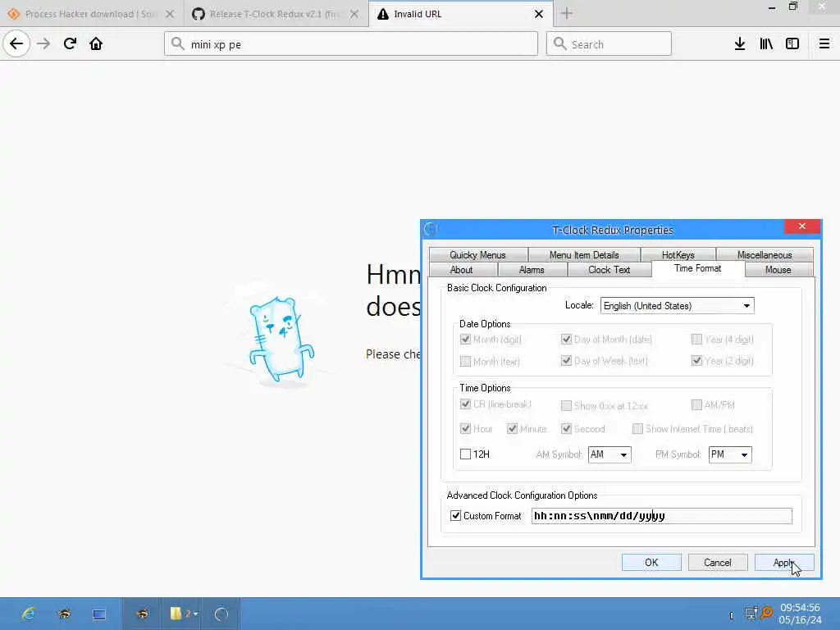Click the Cancel button
This screenshot has height=630, width=840.
[717, 563]
